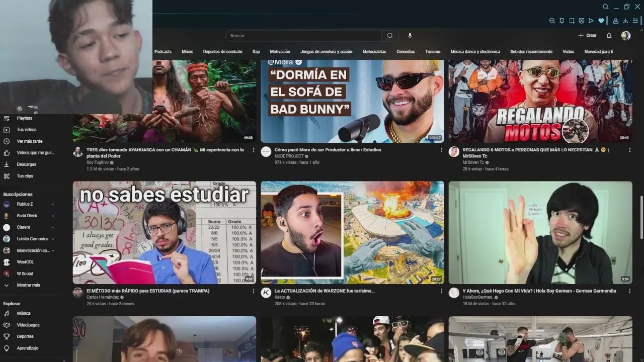Play the DORMÍA EN EL SOFÁ thumbnail
This screenshot has width=644, height=362.
click(352, 101)
